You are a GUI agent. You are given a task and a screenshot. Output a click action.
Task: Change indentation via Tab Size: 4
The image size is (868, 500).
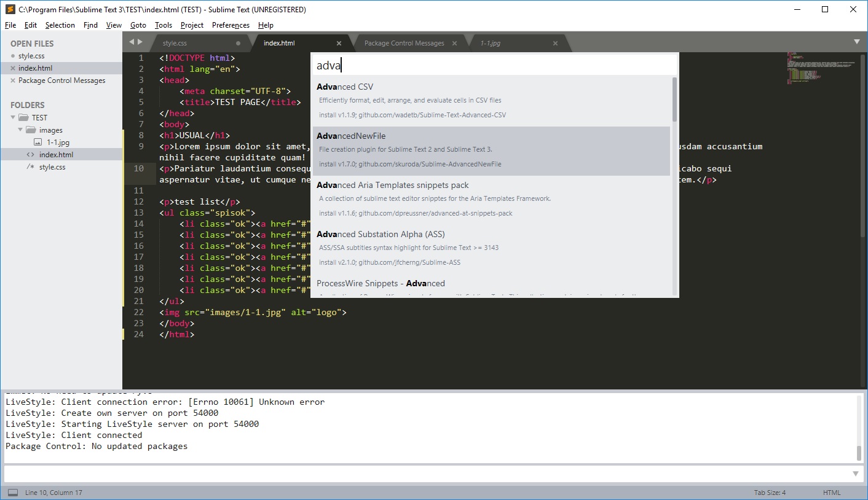(770, 492)
